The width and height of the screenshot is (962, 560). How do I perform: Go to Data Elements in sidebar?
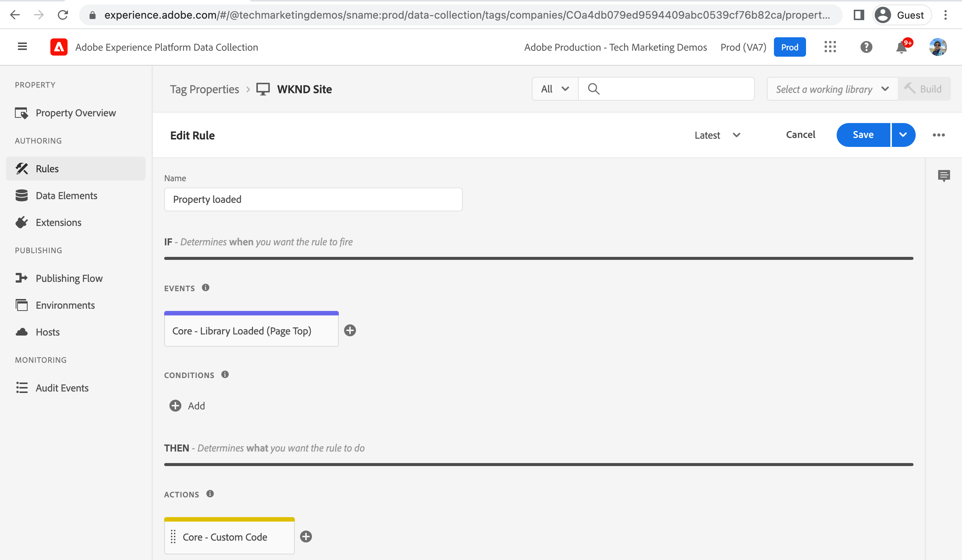click(66, 196)
